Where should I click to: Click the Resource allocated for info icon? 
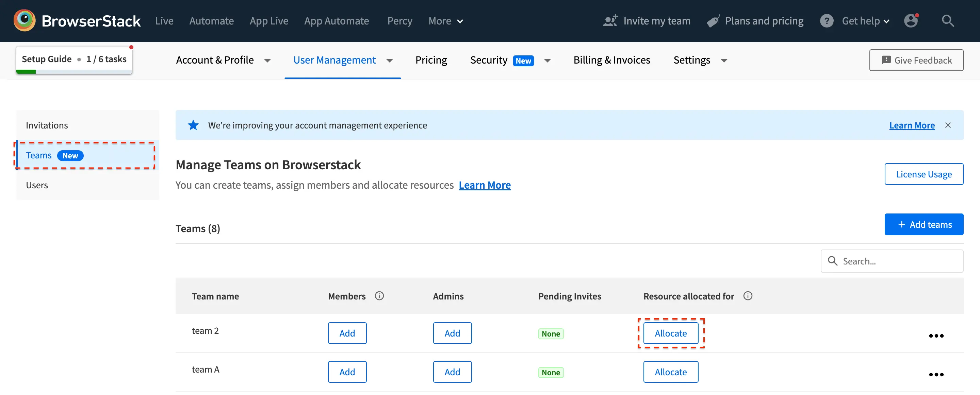click(x=748, y=296)
